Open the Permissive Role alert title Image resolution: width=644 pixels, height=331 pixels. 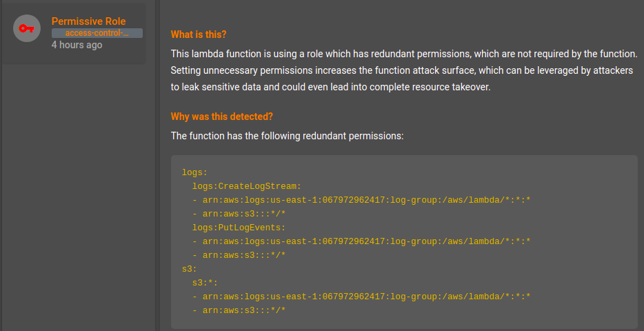[88, 21]
